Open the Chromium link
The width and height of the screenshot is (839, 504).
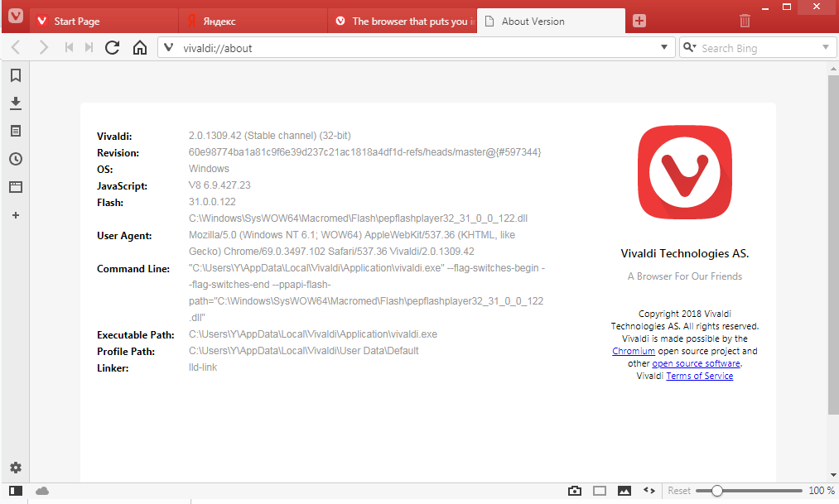[x=634, y=351]
